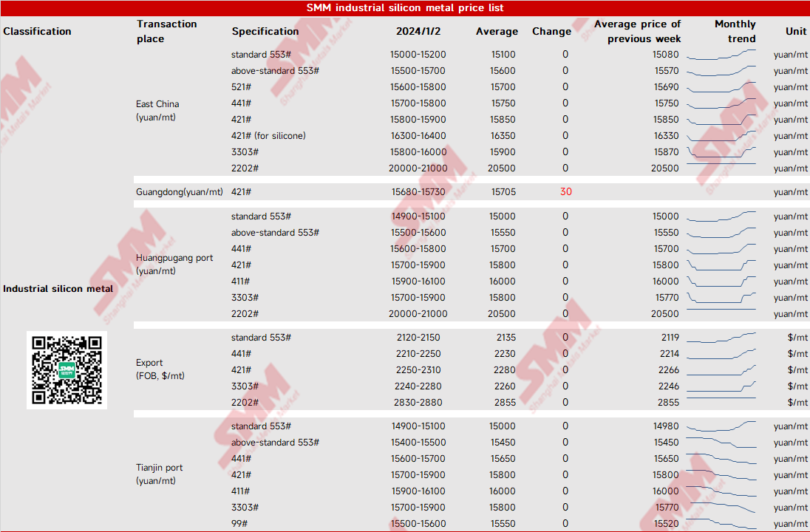Click the standard 553# East China trend chart

point(721,54)
